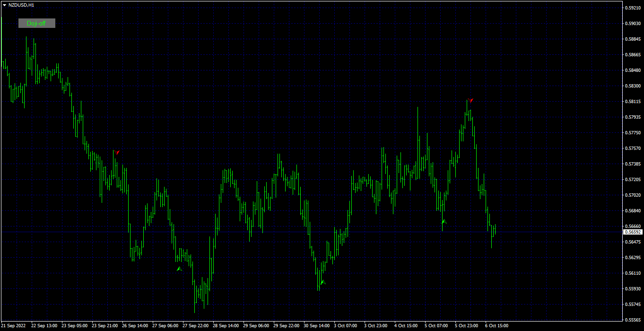Click the 29 Sep 22:00 time label
Screen dimensions: 644x331
click(x=286, y=326)
